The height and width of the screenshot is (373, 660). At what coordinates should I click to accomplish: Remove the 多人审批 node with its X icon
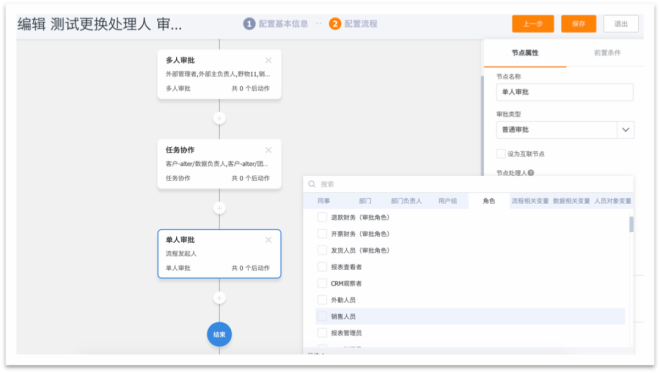coord(268,60)
